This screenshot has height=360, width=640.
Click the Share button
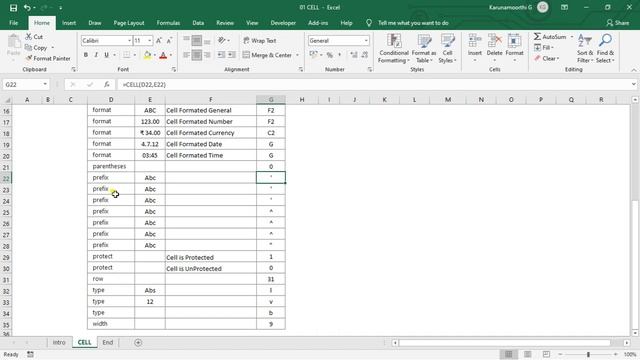coord(618,23)
